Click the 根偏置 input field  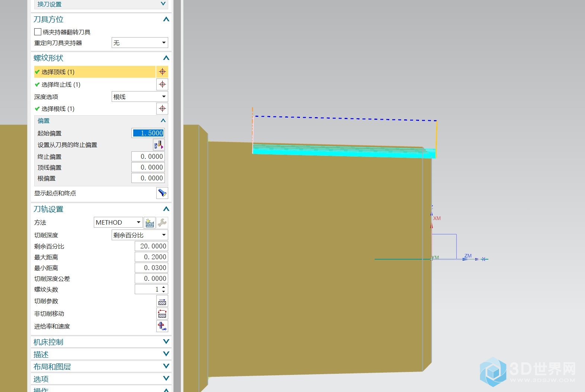click(x=148, y=178)
